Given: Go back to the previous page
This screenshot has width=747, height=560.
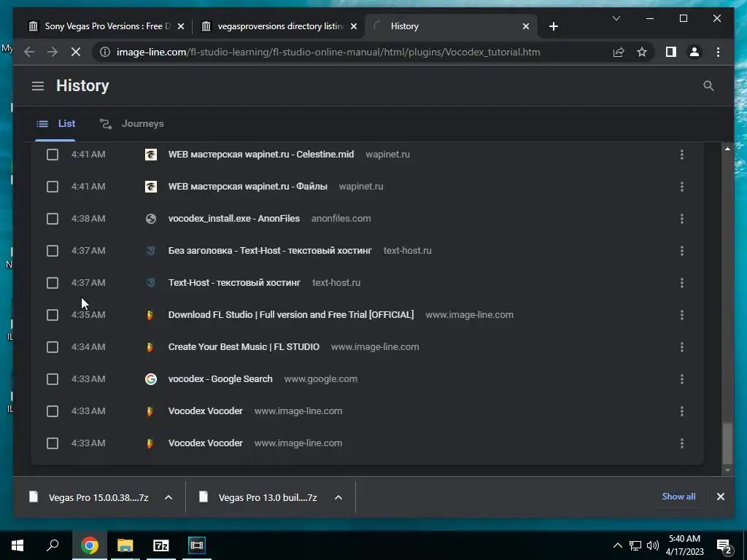Looking at the screenshot, I should coord(29,52).
